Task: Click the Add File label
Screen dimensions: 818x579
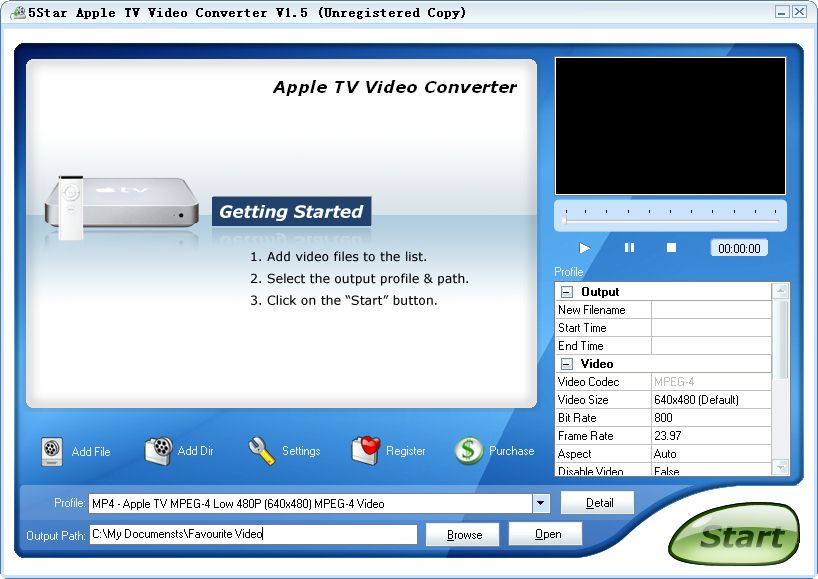Action: (x=91, y=452)
